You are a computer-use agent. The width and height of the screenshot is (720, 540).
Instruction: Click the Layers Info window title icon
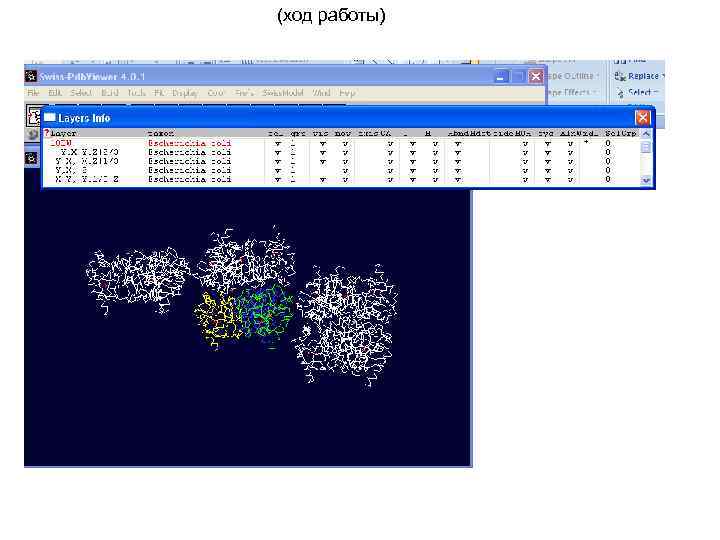click(50, 118)
